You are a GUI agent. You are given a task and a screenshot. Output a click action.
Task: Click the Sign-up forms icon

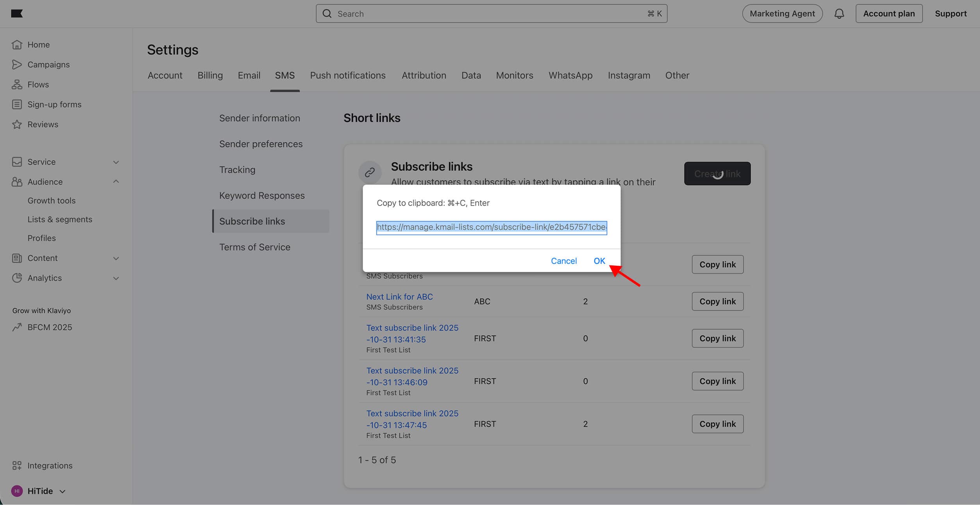coord(17,104)
